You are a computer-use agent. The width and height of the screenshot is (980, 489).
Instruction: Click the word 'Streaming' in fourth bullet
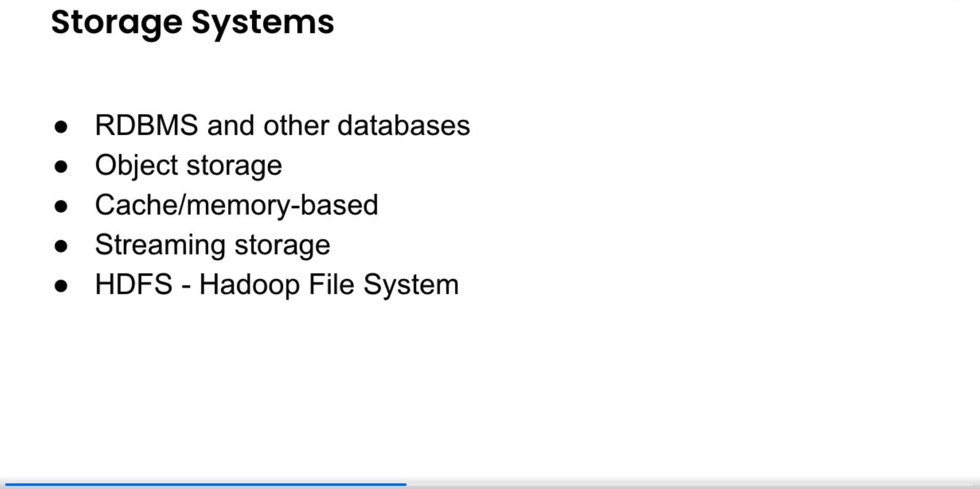(160, 245)
